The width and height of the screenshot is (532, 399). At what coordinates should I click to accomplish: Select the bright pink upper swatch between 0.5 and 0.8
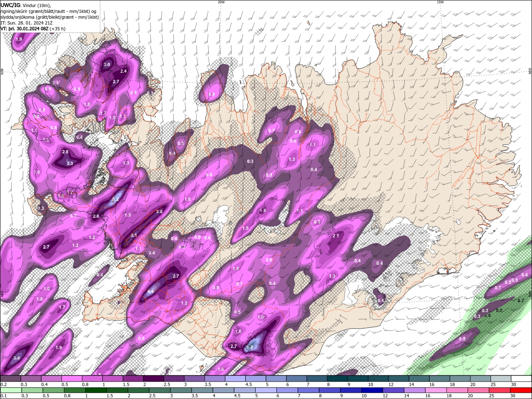pyautogui.click(x=72, y=379)
